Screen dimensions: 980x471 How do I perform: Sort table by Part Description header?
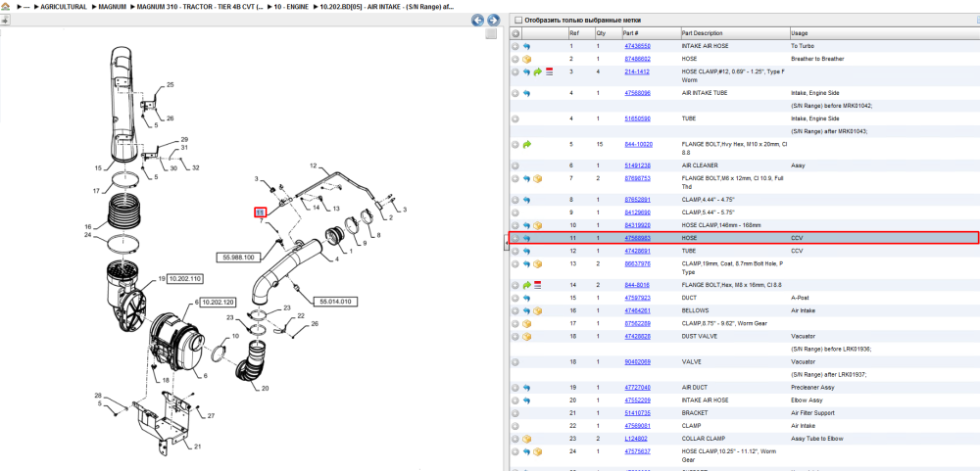pyautogui.click(x=702, y=33)
